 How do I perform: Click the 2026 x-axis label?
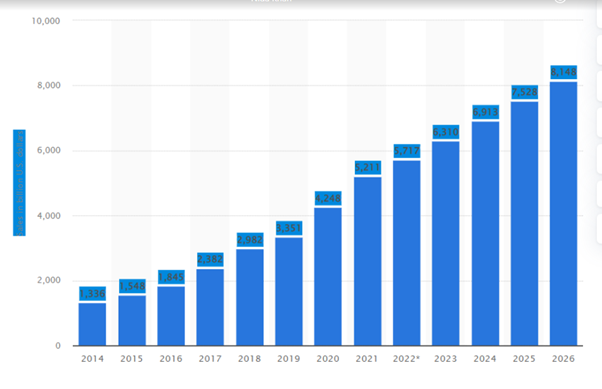pyautogui.click(x=563, y=359)
